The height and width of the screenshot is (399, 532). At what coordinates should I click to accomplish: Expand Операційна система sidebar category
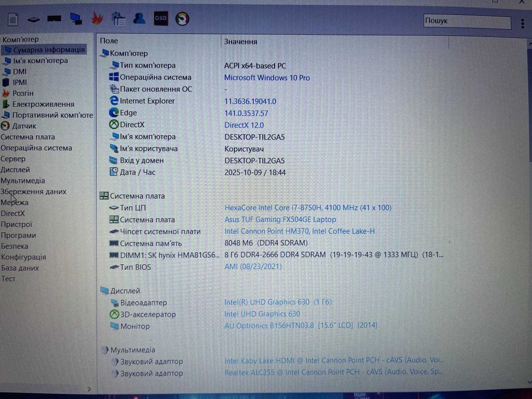click(x=36, y=148)
